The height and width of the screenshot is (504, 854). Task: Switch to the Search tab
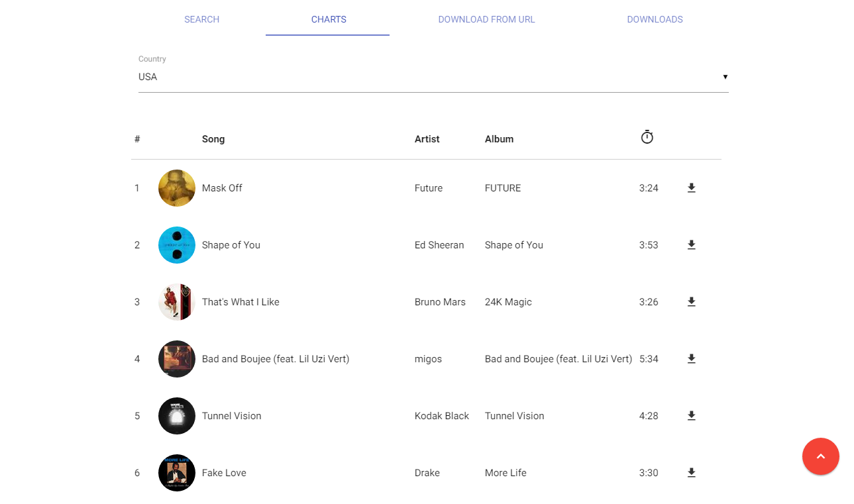pos(202,19)
